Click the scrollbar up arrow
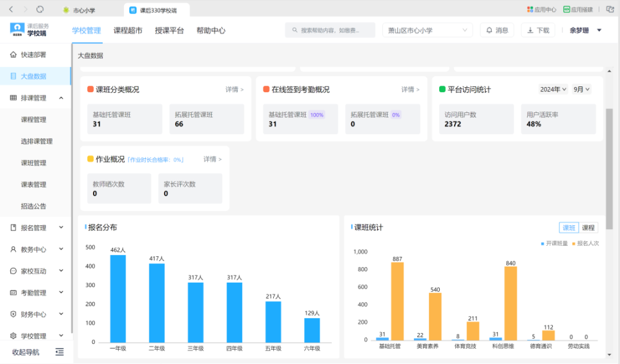The image size is (620, 364). pyautogui.click(x=609, y=71)
